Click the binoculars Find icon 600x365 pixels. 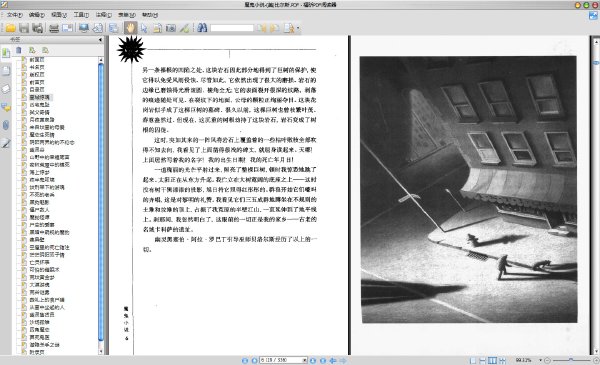pyautogui.click(x=202, y=28)
